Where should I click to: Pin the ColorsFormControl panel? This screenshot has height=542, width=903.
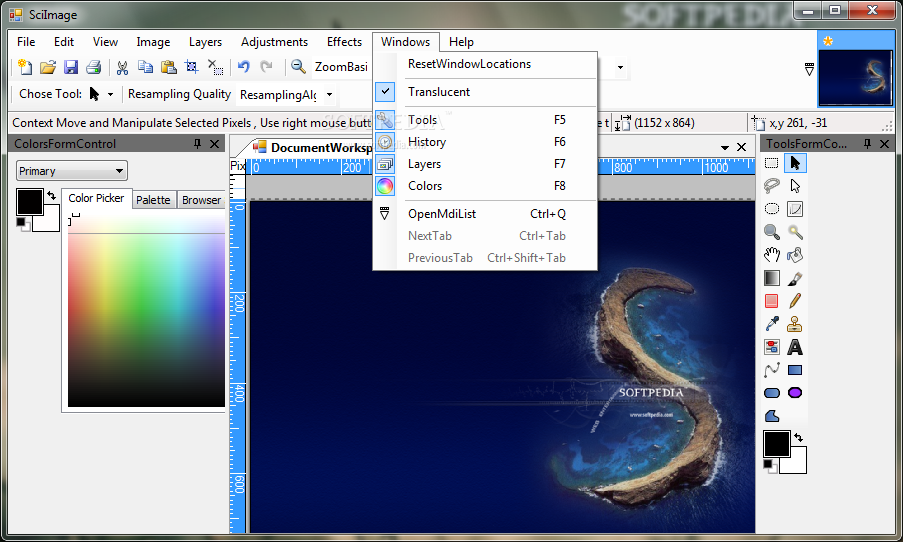pyautogui.click(x=198, y=143)
